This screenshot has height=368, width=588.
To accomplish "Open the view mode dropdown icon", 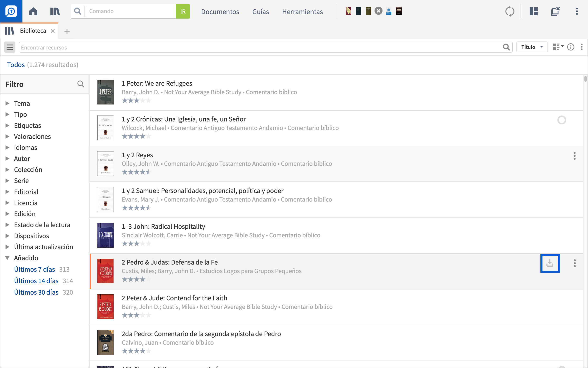I will (x=558, y=47).
